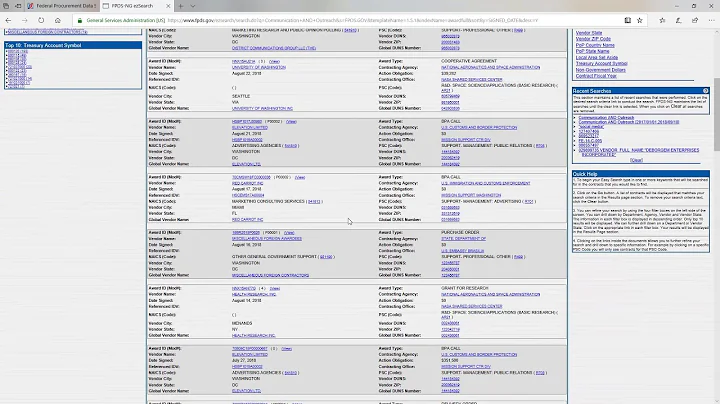Open browser settings and more menu
The width and height of the screenshot is (720, 404).
(711, 20)
